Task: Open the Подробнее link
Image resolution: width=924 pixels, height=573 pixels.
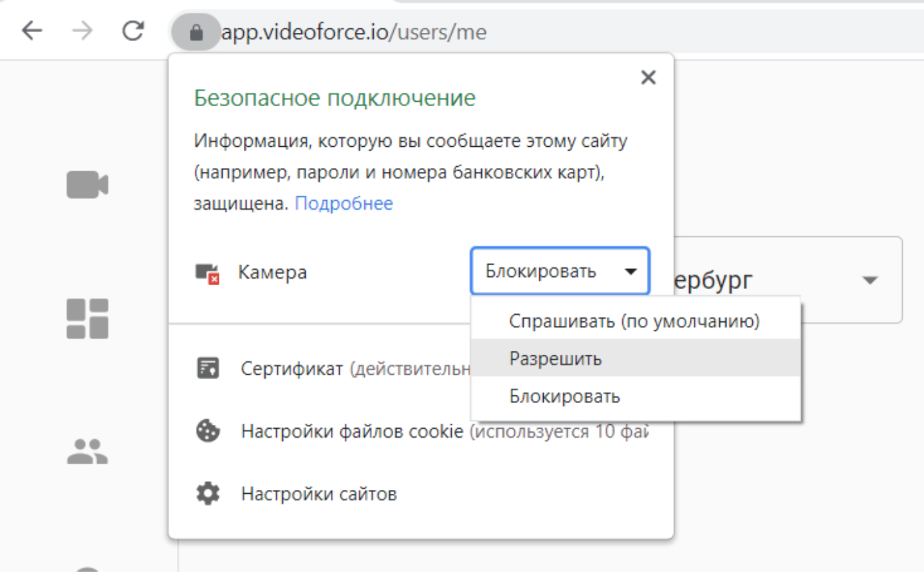Action: pos(344,203)
